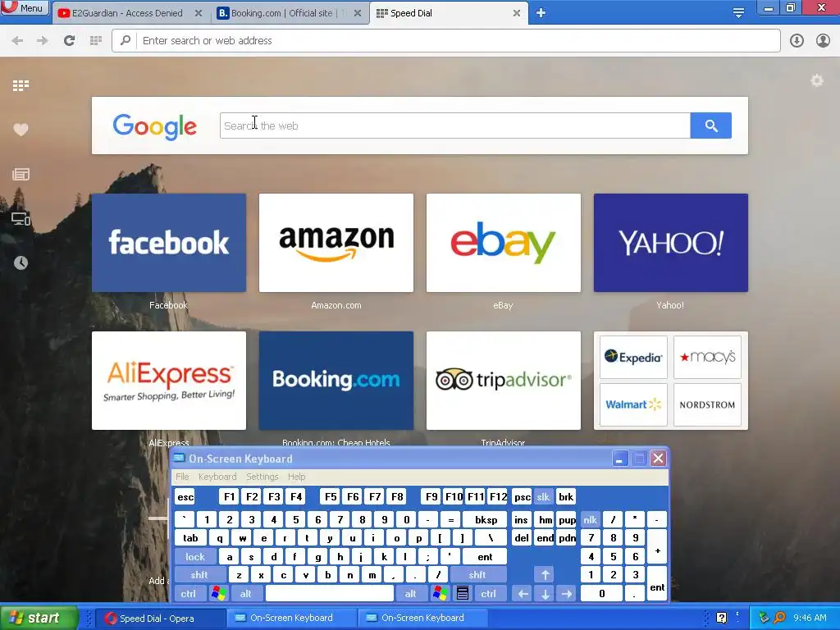Toggle the left alt key
This screenshot has height=630, width=840.
tap(245, 594)
